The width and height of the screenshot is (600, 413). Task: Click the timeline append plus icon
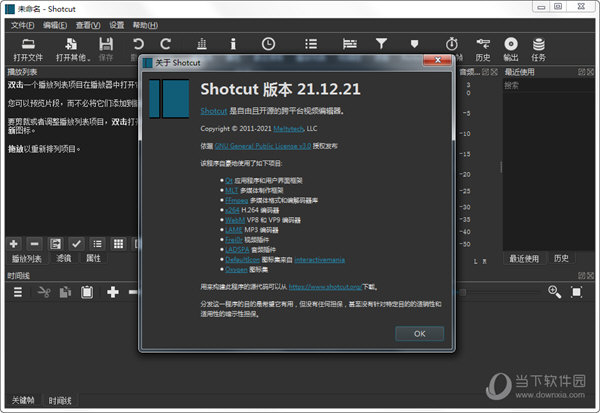tap(113, 292)
